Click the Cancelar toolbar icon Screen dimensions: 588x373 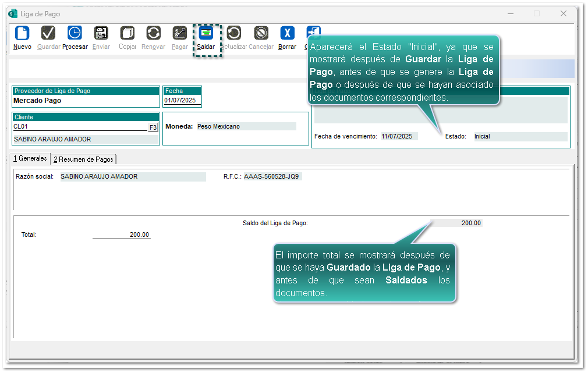click(x=261, y=34)
